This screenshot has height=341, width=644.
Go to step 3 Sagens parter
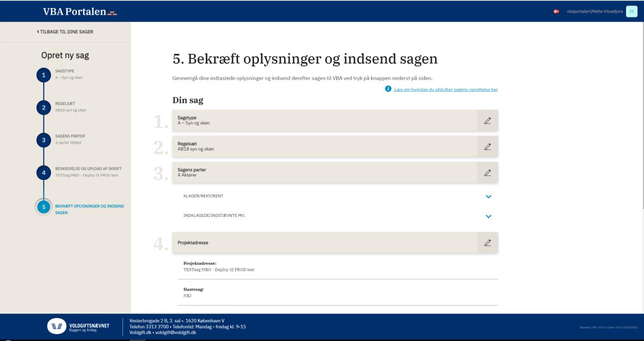pyautogui.click(x=44, y=140)
